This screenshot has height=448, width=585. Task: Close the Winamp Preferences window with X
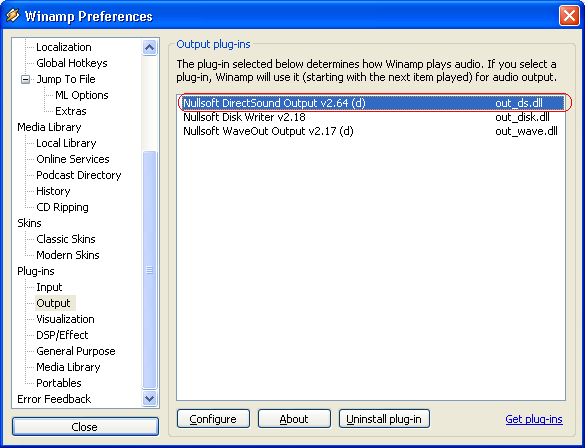click(569, 16)
